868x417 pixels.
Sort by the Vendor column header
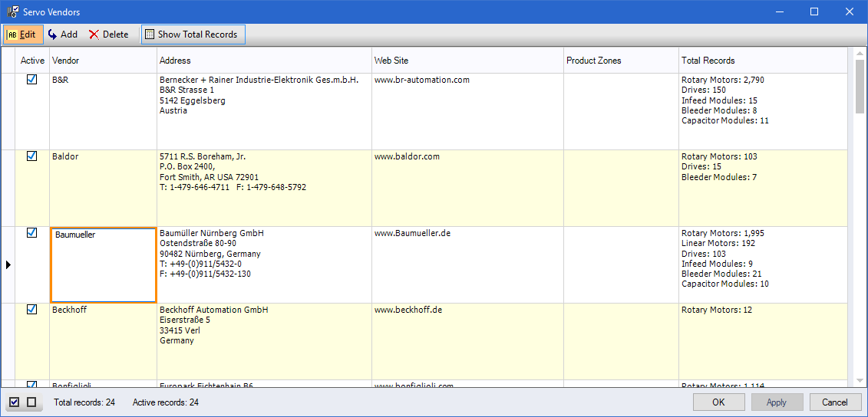[103, 61]
